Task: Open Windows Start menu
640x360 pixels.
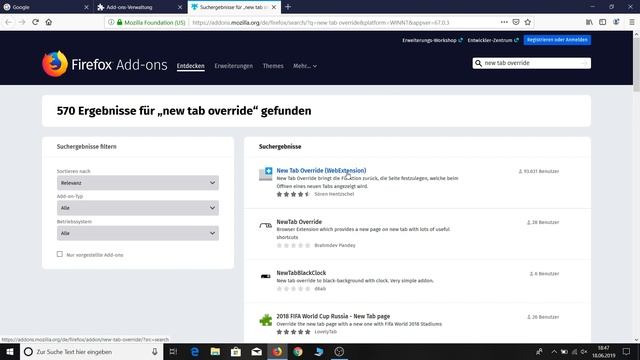Action: [10, 351]
